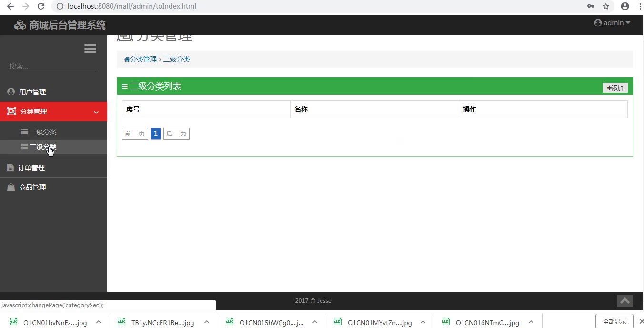Image resolution: width=644 pixels, height=328 pixels.
Task: Click file icon of O1CN016NTmC download
Action: click(446, 322)
